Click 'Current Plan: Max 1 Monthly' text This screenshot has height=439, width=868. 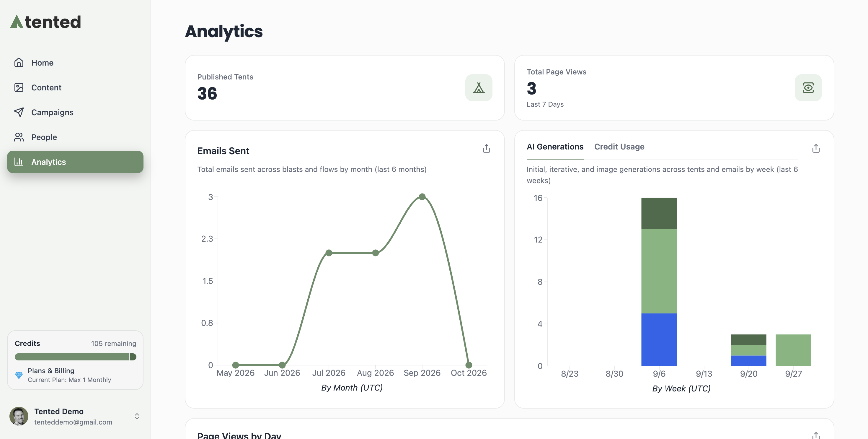click(x=69, y=380)
